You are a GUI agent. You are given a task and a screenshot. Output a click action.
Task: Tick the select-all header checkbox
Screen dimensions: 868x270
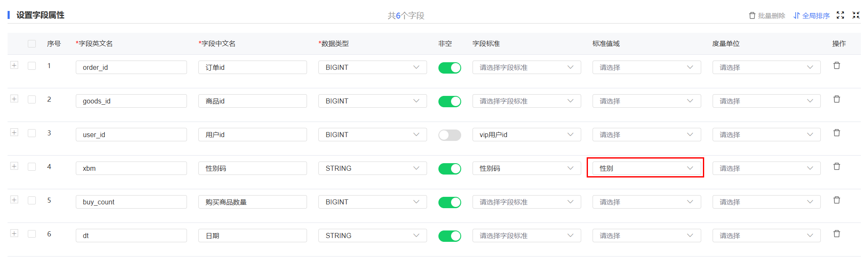(x=32, y=44)
